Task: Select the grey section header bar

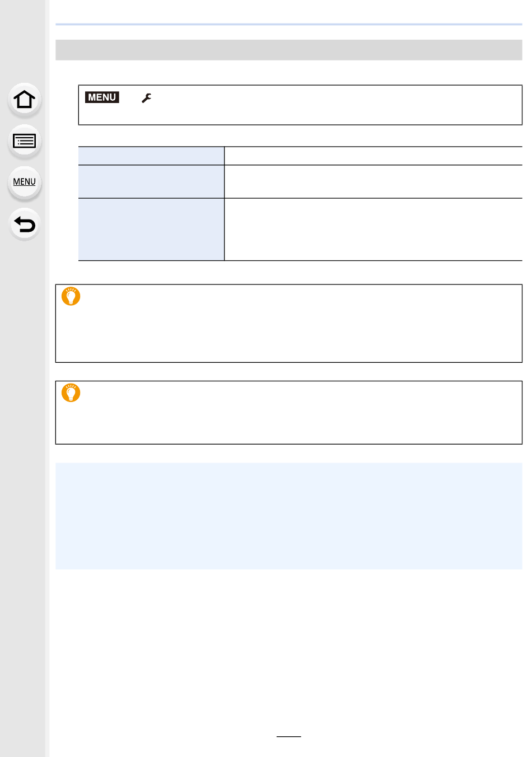Action: (x=289, y=50)
